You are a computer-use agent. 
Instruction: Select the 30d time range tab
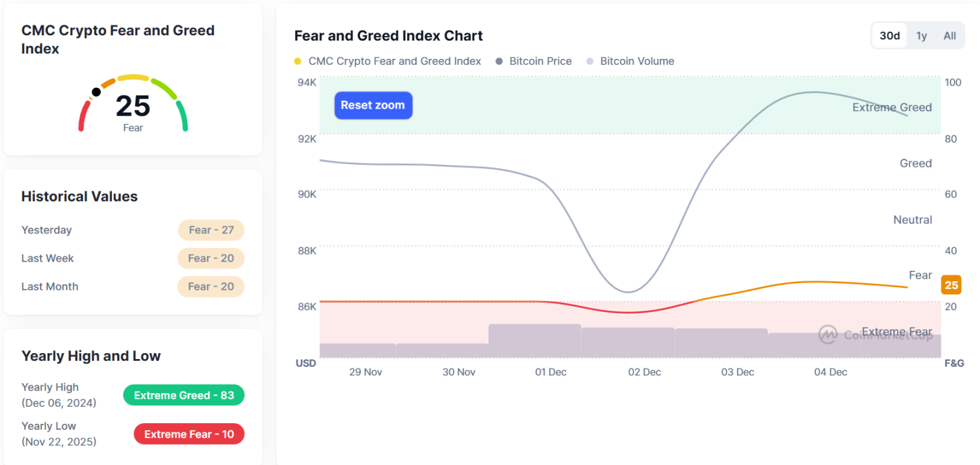(x=890, y=36)
